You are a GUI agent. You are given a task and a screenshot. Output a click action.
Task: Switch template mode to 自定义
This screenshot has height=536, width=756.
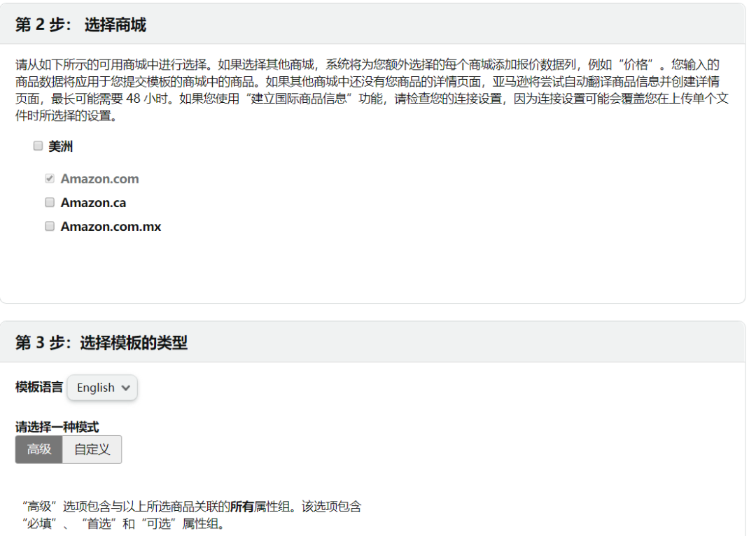coord(92,449)
